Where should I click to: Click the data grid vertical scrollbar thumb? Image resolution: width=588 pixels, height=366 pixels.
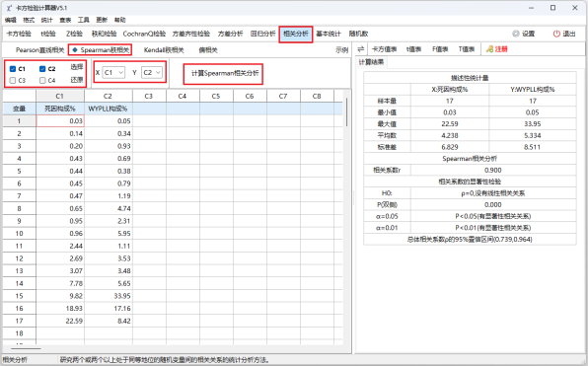point(346,112)
